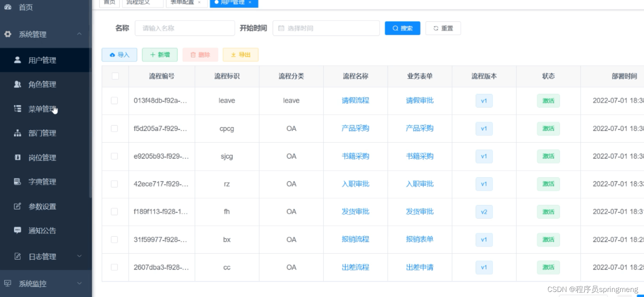644x297 pixels.
Task: Click the system monitor icon
Action: pos(7,283)
